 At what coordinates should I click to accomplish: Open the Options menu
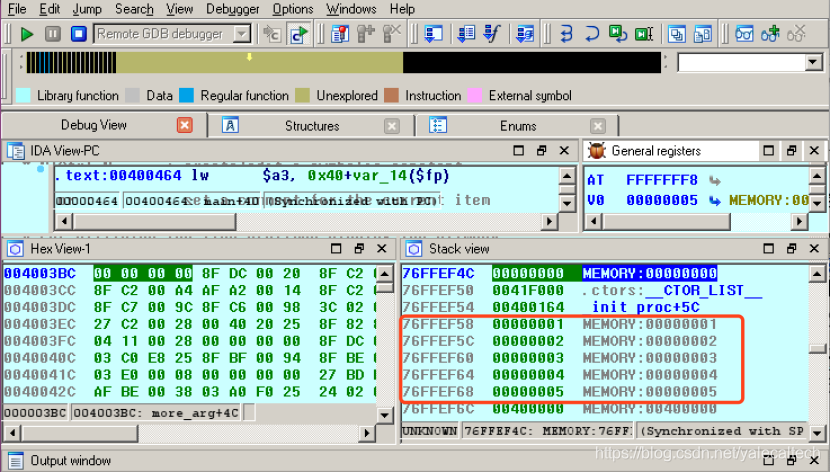[293, 9]
